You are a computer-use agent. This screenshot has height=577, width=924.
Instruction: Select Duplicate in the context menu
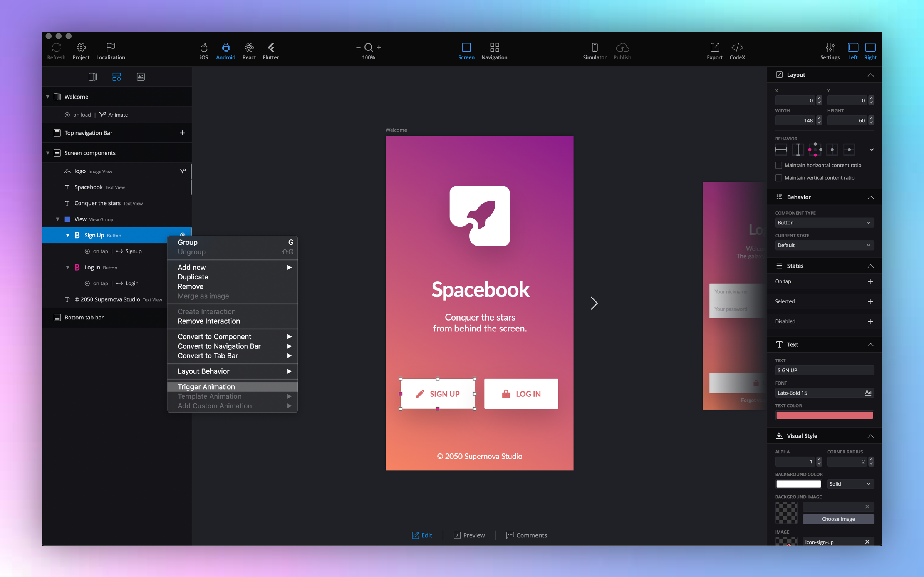click(193, 277)
